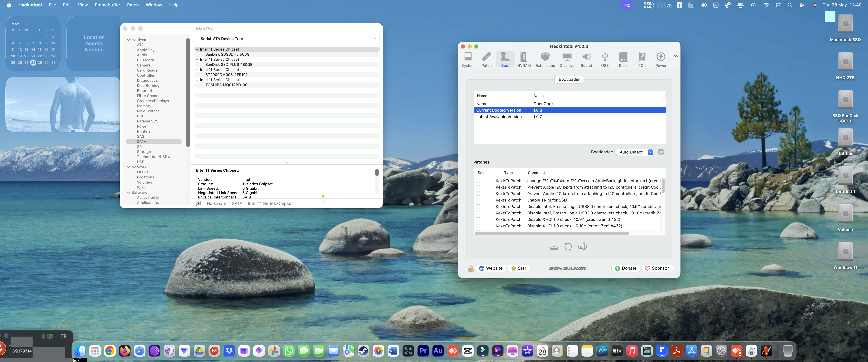Open the Framebuffer menu

107,5
